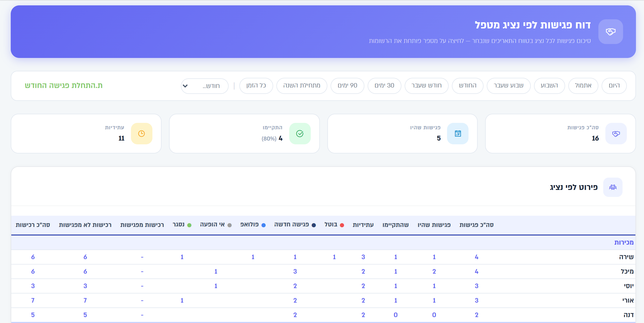Image resolution: width=644 pixels, height=323 pixels.
Task: Click the פולואפ column header with blue dot
Action: click(253, 225)
